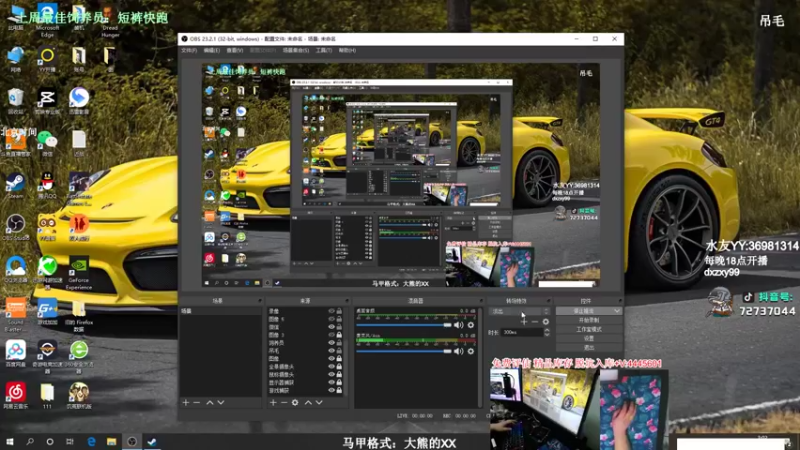Toggle the lock on the 图像 3 source
This screenshot has width=800, height=450.
click(x=339, y=335)
